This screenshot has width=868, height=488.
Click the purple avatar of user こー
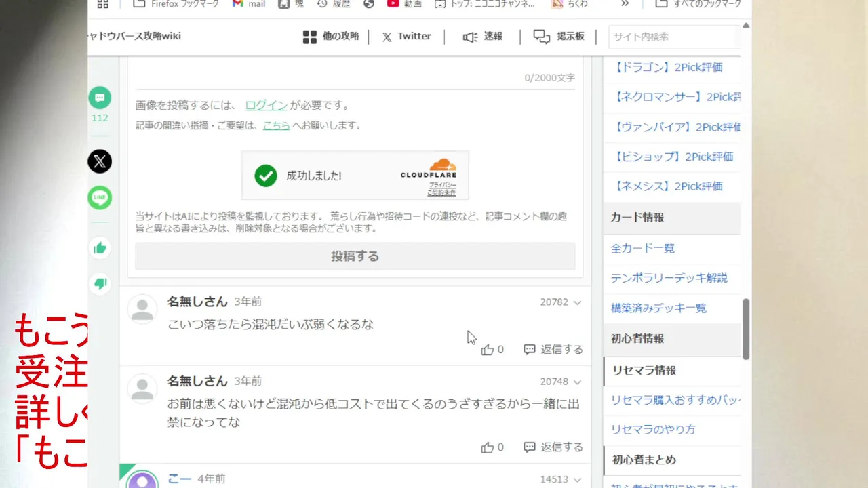142,480
